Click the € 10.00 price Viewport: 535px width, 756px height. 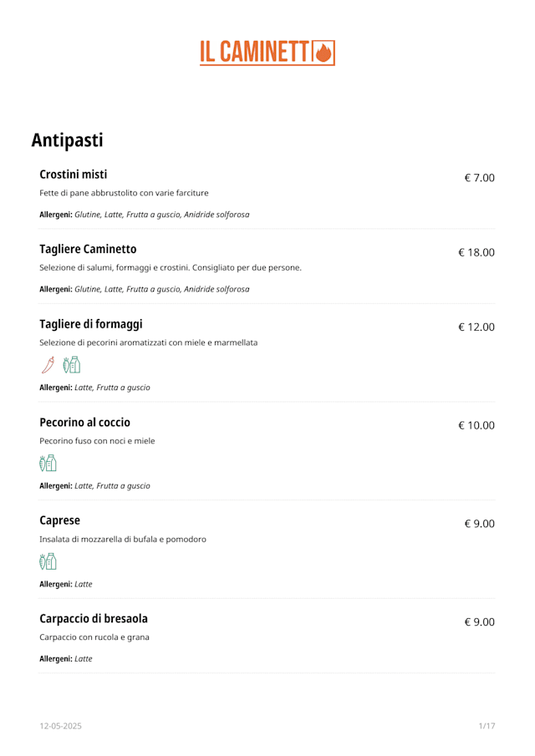[x=476, y=425]
